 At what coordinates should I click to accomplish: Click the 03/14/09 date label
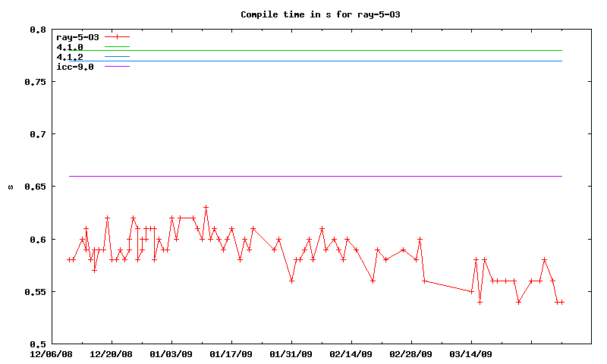(471, 354)
